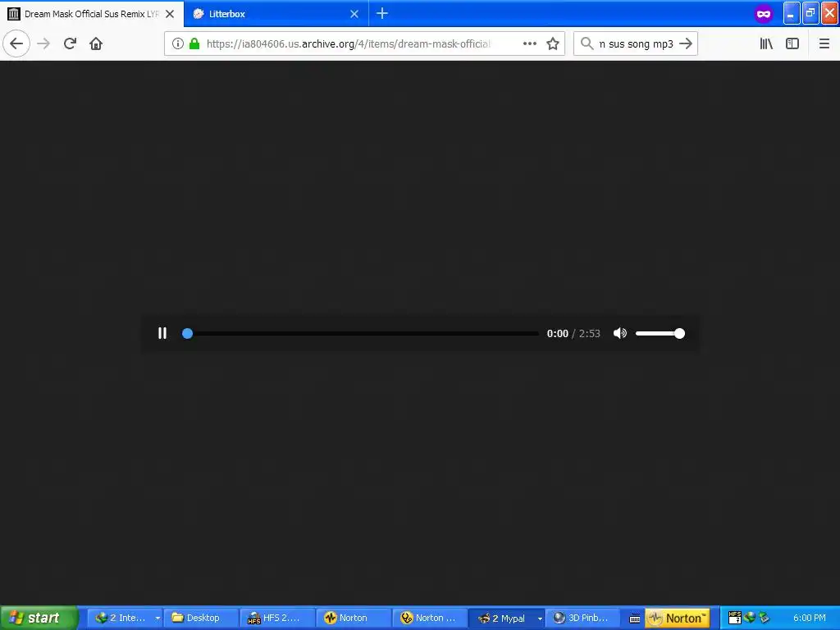Viewport: 840px width, 630px height.
Task: Adjust the volume slider knob
Action: coord(679,333)
